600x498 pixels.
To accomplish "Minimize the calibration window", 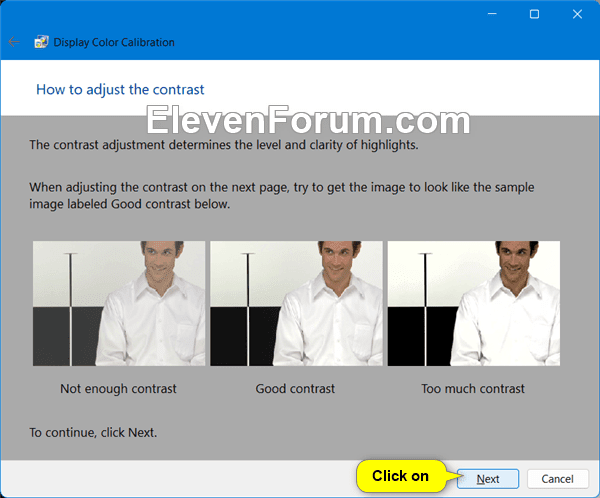I will [x=492, y=14].
